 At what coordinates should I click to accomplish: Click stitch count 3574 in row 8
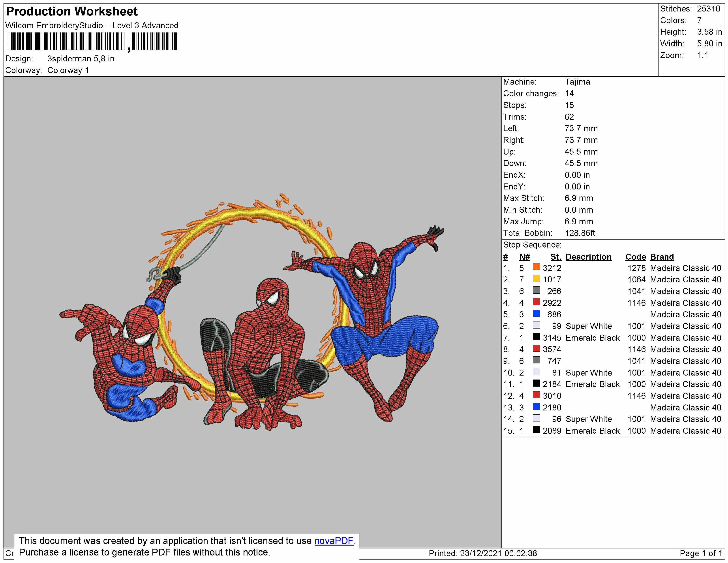(552, 349)
